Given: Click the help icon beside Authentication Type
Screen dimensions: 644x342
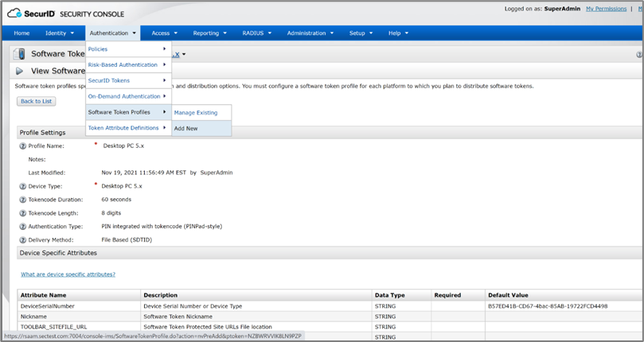Looking at the screenshot, I should click(22, 227).
